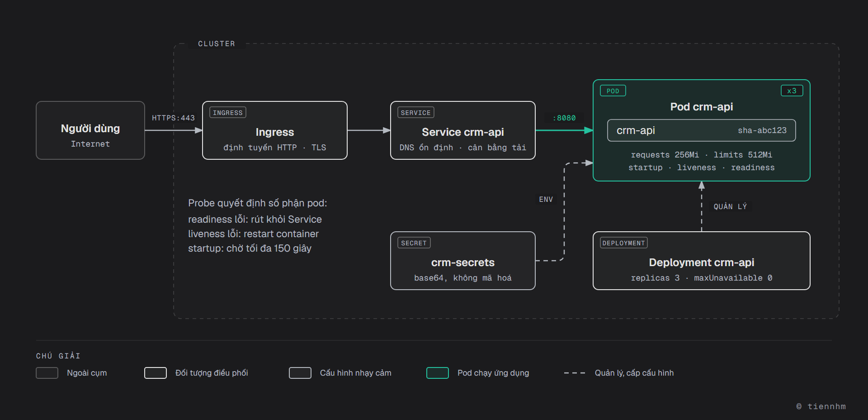Click the startup chờ tối đa 150 giây line
868x420 pixels.
click(250, 248)
